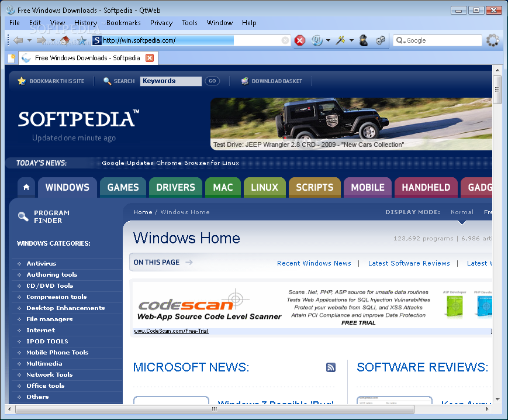The image size is (508, 420).
Task: Open a new tab with the page icon
Action: tap(11, 58)
